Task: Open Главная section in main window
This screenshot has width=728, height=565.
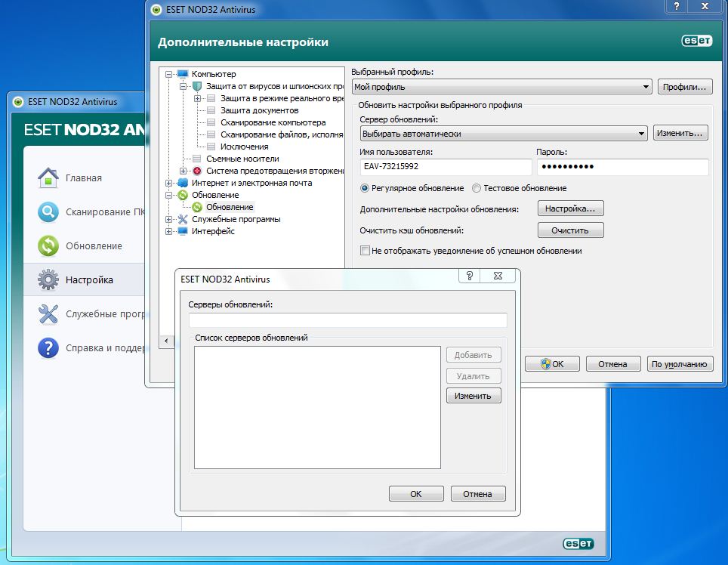Action: coord(84,178)
